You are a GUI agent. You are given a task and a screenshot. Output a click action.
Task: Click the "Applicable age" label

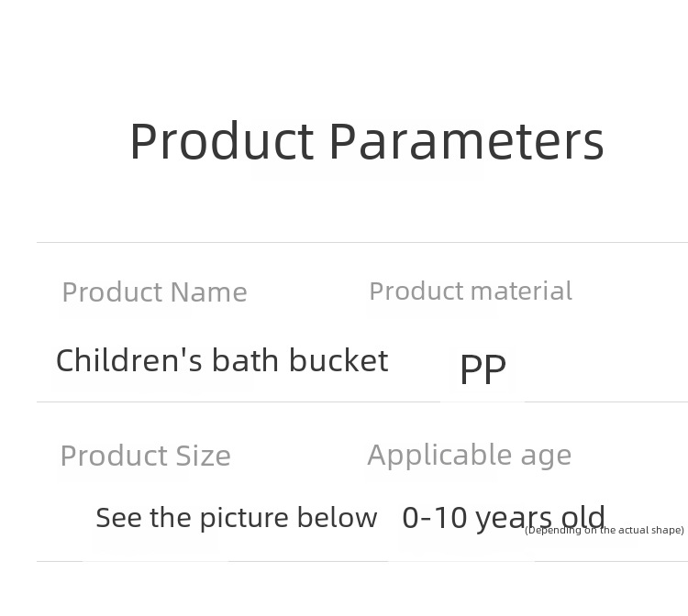[469, 455]
